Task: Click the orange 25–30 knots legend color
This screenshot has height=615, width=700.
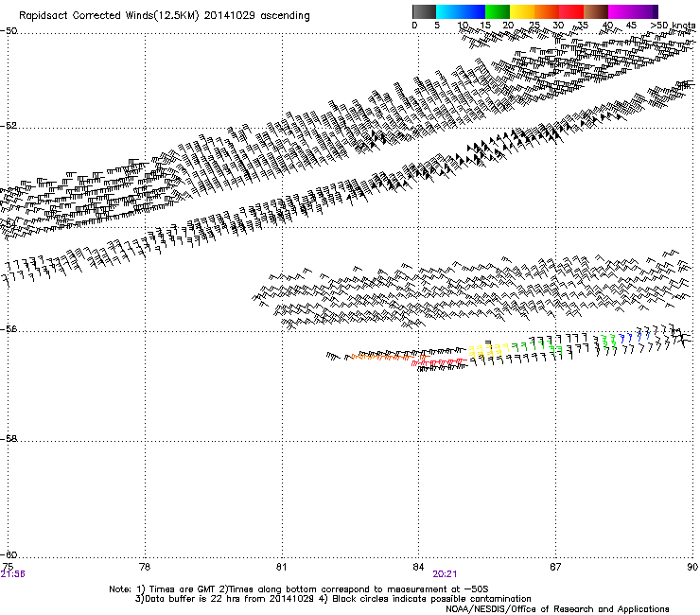Action: [547, 11]
